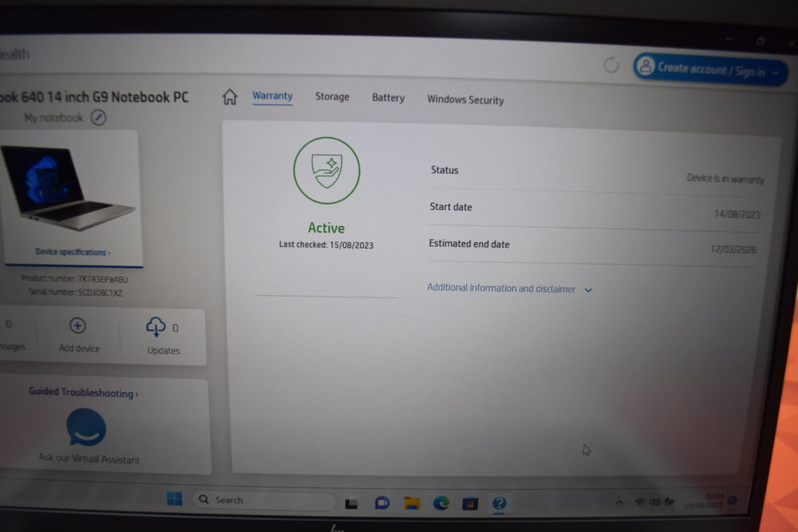Open Microsoft Store from the taskbar

tap(470, 504)
